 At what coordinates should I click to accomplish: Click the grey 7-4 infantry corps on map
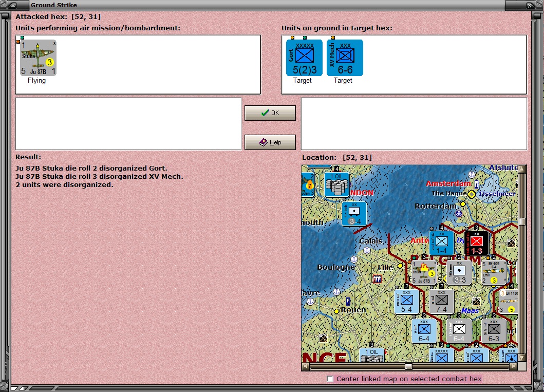[x=441, y=302]
